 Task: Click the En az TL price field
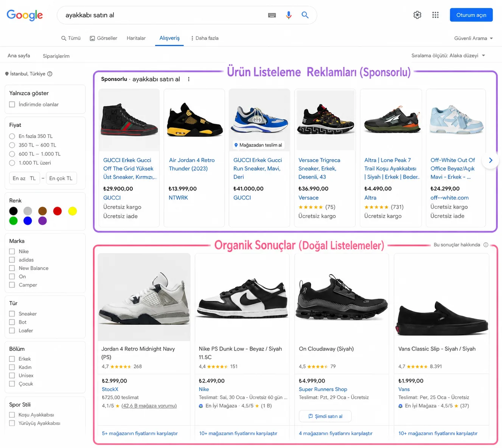pyautogui.click(x=24, y=178)
